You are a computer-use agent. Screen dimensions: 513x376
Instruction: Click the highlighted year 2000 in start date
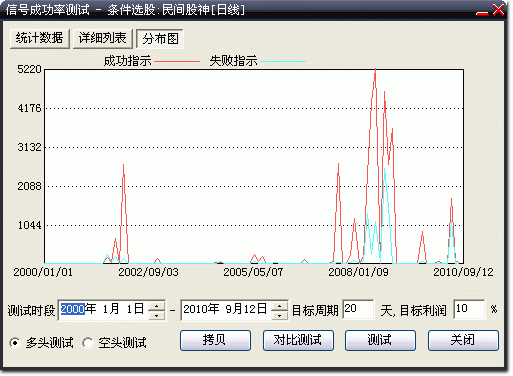pyautogui.click(x=72, y=309)
